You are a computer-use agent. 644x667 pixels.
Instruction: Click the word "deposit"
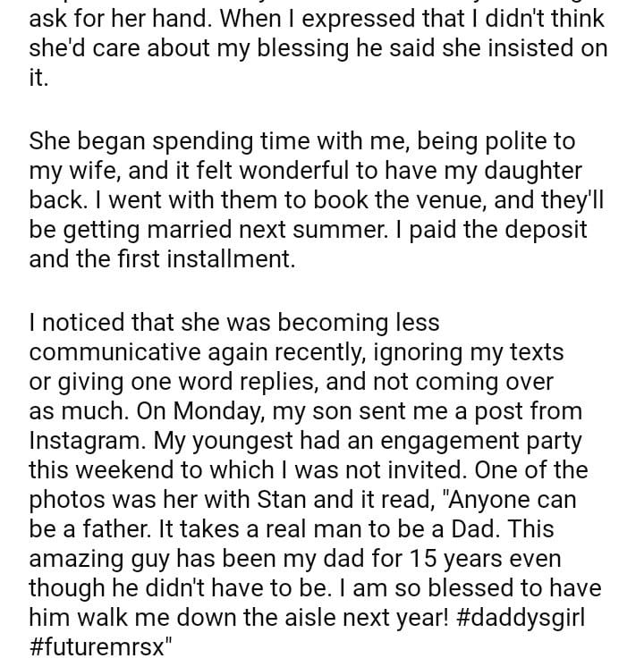coord(538,230)
